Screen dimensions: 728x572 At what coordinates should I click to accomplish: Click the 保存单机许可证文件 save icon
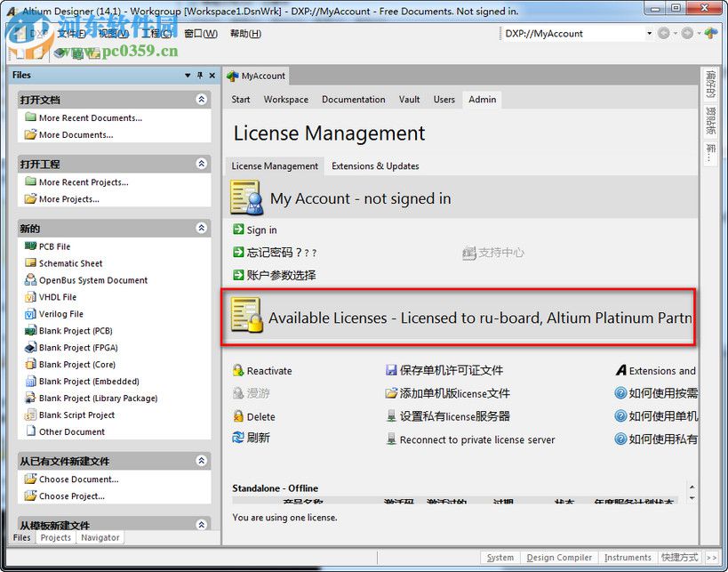[x=390, y=371]
